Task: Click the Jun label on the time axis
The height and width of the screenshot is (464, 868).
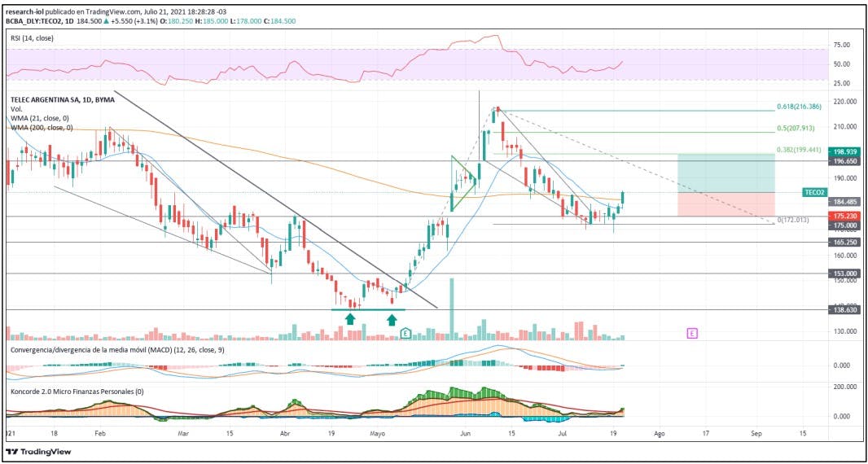Action: pyautogui.click(x=465, y=432)
